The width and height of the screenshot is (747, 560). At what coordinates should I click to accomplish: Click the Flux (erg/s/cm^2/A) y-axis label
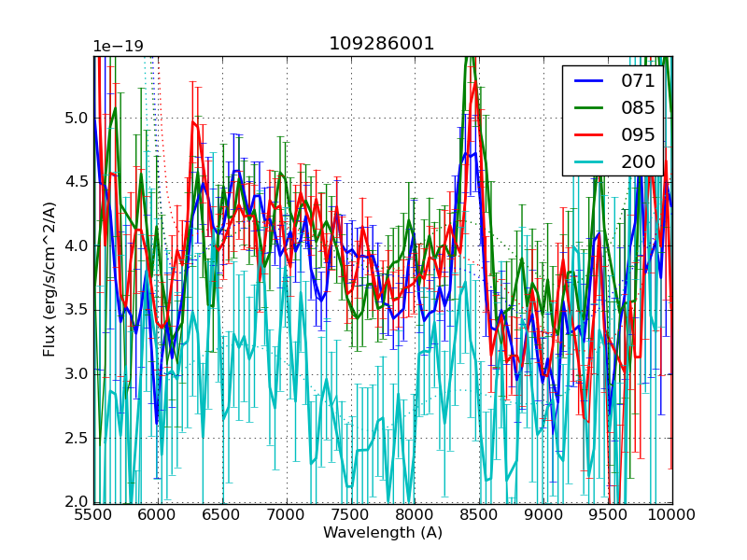tap(49, 279)
